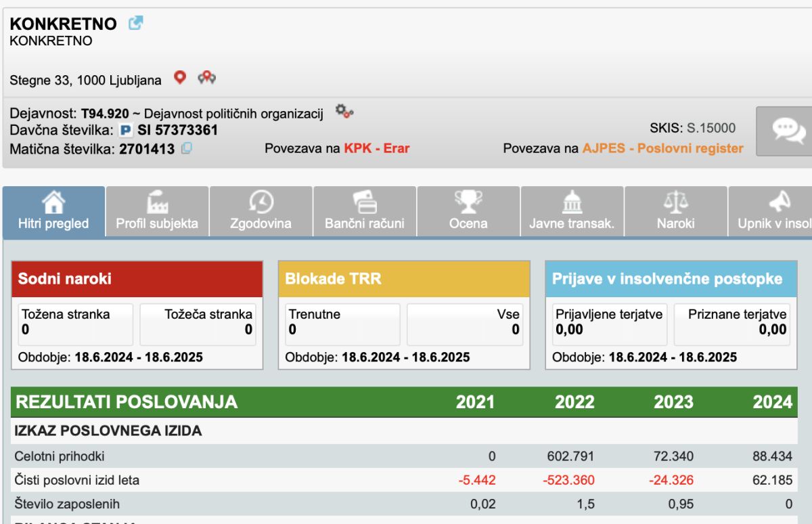Switch to Hitri pregled tab
Viewport: 812px width, 524px height.
tap(53, 212)
